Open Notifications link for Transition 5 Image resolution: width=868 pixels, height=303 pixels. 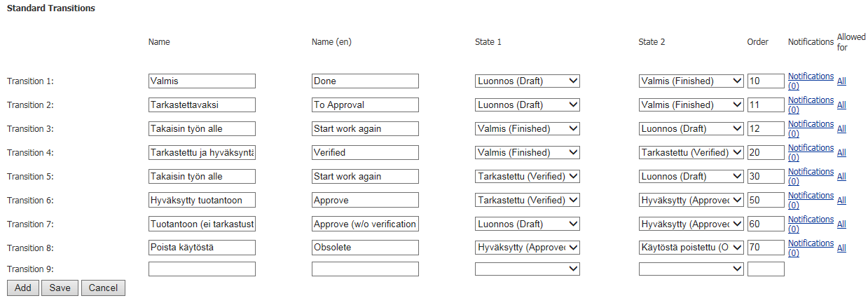pos(811,177)
